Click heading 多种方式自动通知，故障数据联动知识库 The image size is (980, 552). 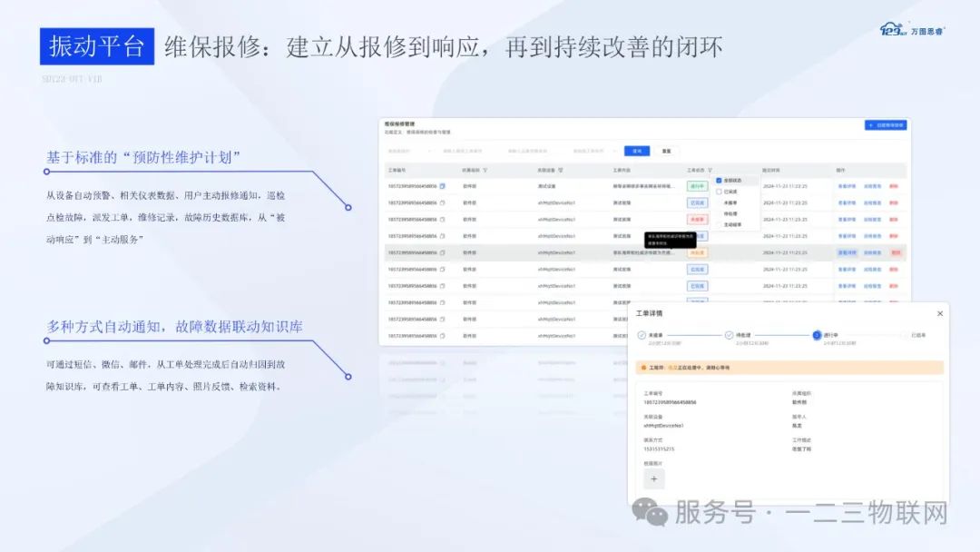(x=174, y=327)
